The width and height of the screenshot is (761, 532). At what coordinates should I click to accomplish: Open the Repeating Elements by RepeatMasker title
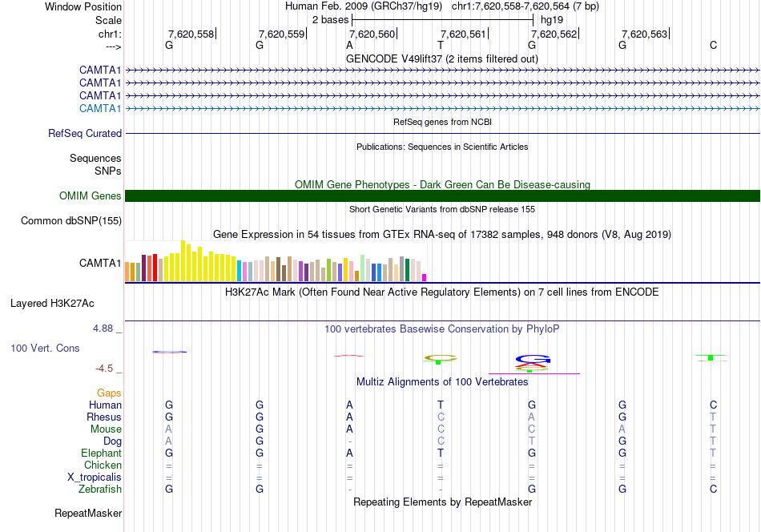442,502
